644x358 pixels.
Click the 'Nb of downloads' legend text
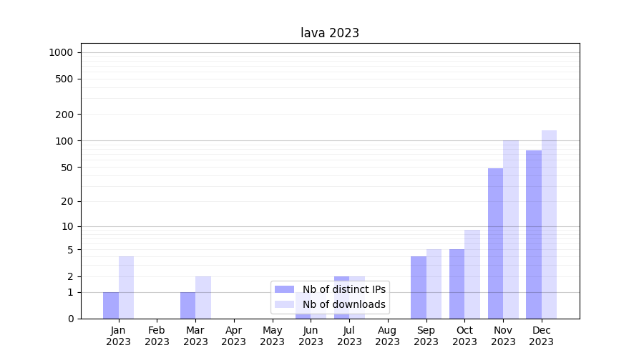(x=344, y=304)
